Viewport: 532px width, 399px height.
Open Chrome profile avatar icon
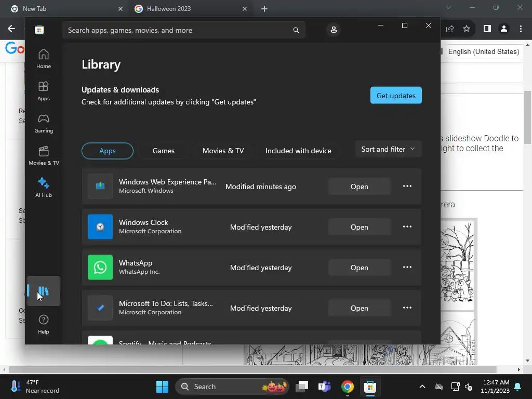coord(504,29)
